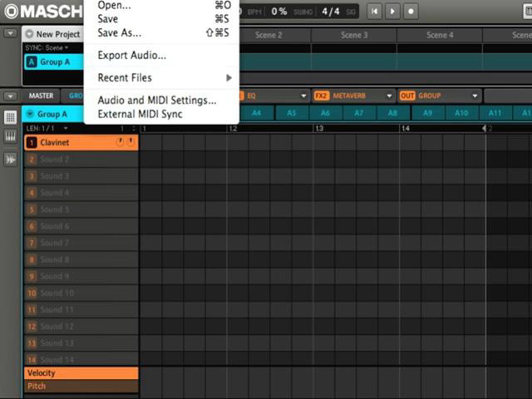Click the number 1 icon on Clavinet slot

coord(31,143)
